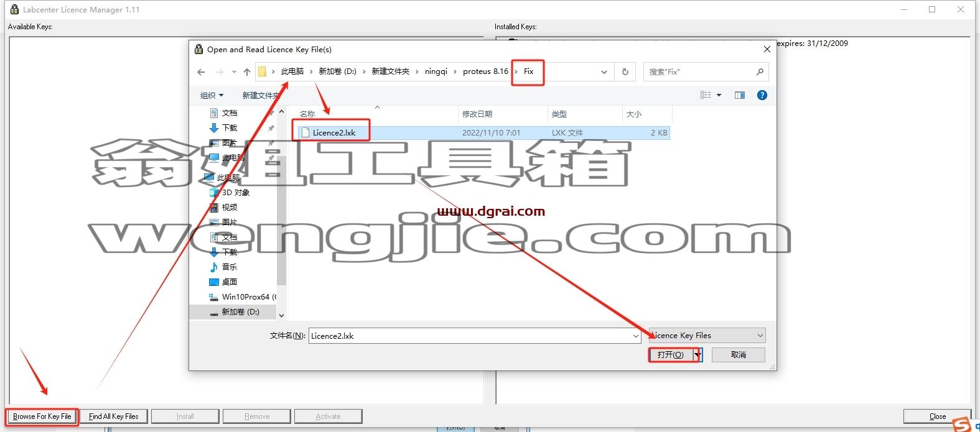Expand the filename combo box dropdown

635,336
